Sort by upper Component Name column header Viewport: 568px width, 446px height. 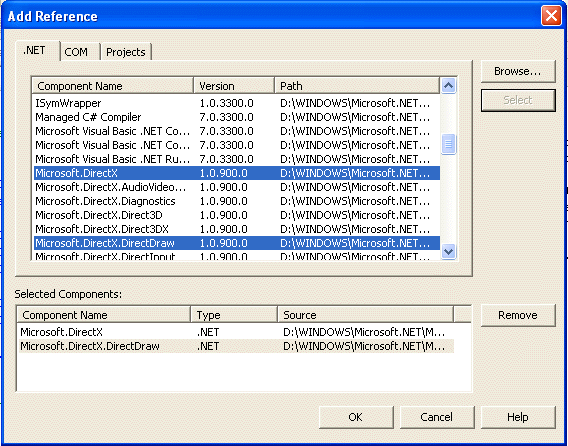coord(113,86)
